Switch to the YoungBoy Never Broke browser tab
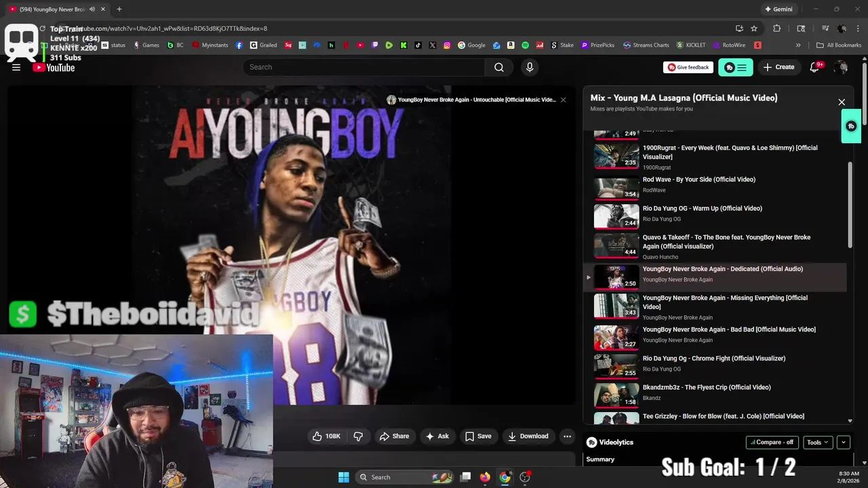This screenshot has width=868, height=488. 53,9
